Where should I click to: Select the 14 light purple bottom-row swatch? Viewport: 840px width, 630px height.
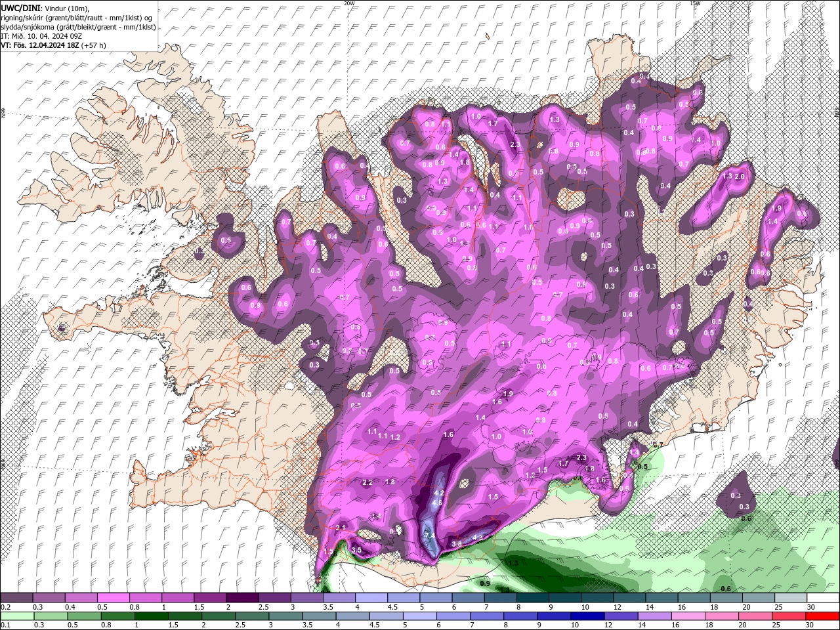(654, 616)
